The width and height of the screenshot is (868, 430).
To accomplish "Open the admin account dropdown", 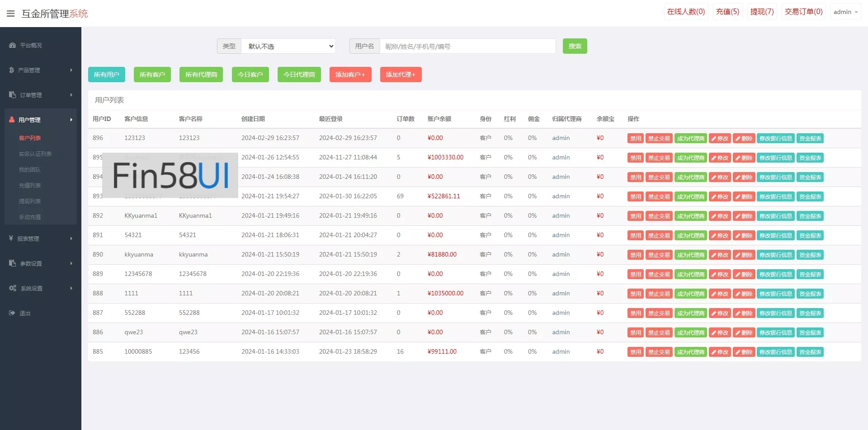I will coord(845,12).
